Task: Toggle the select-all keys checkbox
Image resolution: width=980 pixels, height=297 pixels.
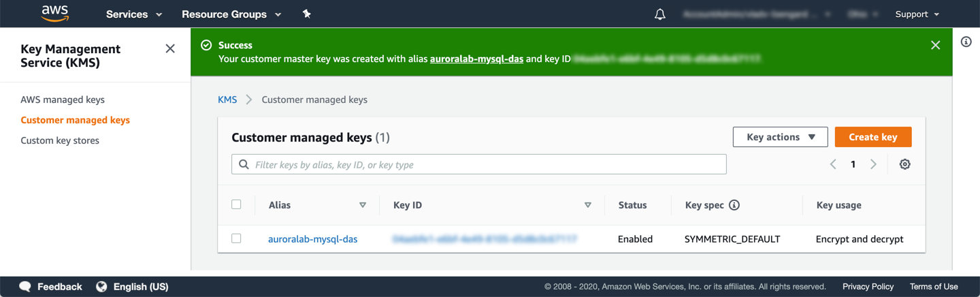Action: tap(236, 204)
